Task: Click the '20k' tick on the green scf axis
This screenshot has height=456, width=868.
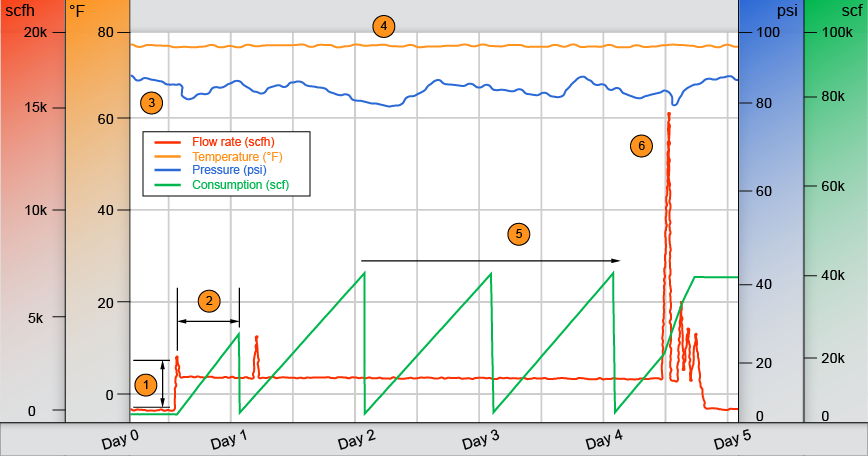Action: [x=833, y=359]
